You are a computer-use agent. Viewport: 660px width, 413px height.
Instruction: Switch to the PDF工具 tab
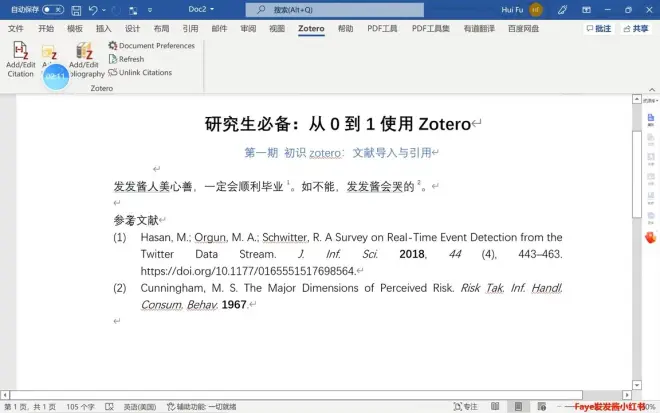382,28
